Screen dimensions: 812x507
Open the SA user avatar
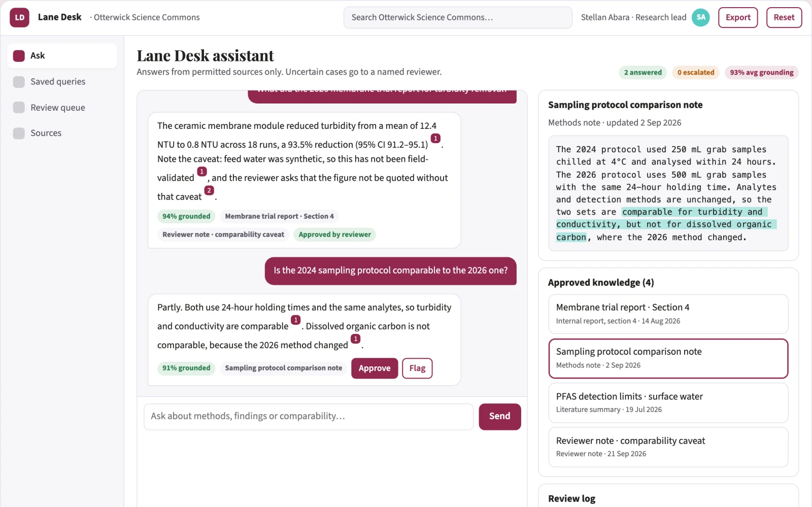tap(701, 17)
